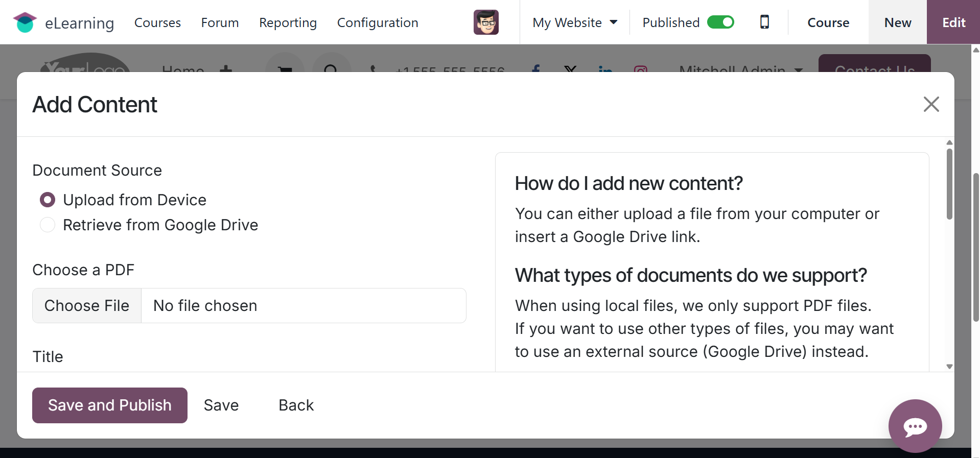Click the New button in top bar
This screenshot has width=980, height=458.
coord(897,22)
